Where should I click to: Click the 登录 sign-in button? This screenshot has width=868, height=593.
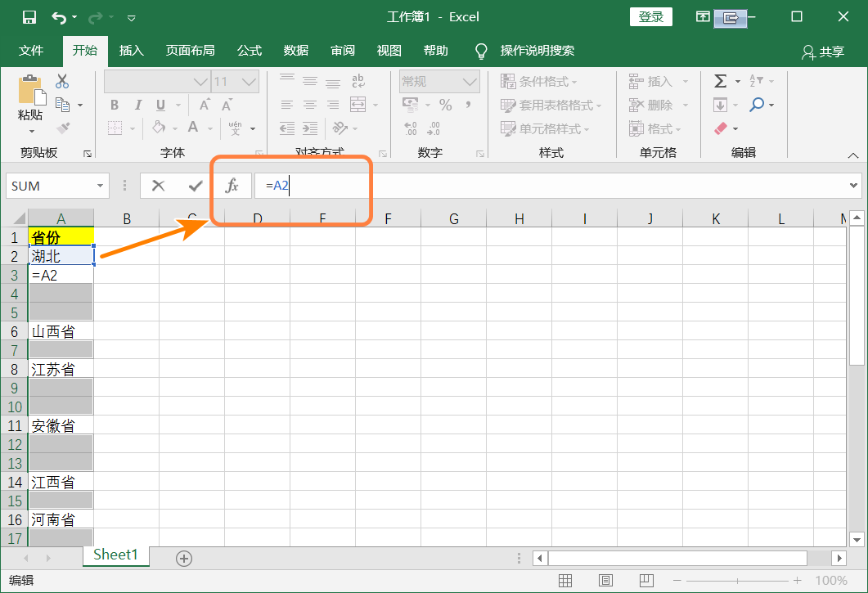tap(651, 17)
